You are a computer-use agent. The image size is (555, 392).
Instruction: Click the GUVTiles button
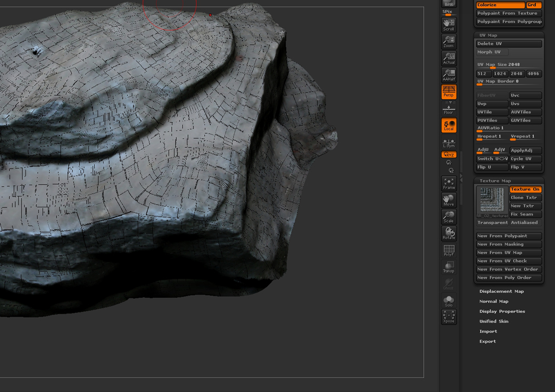(x=525, y=121)
